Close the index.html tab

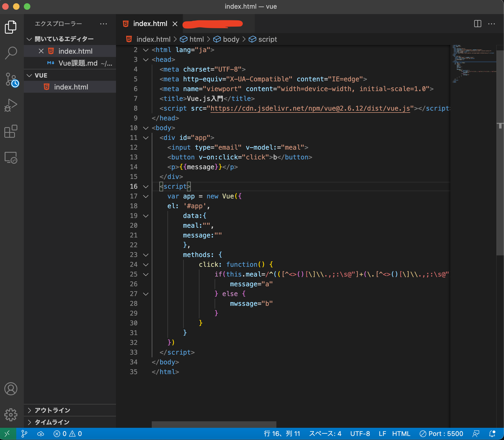coord(175,24)
